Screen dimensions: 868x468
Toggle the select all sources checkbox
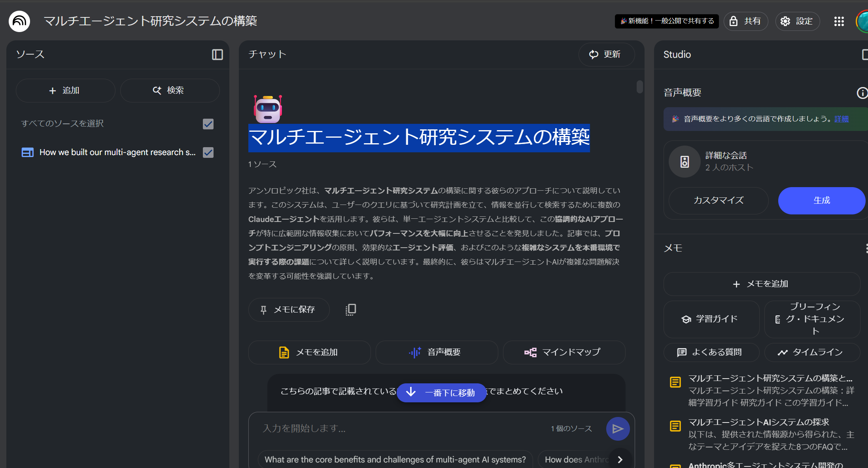pos(208,124)
